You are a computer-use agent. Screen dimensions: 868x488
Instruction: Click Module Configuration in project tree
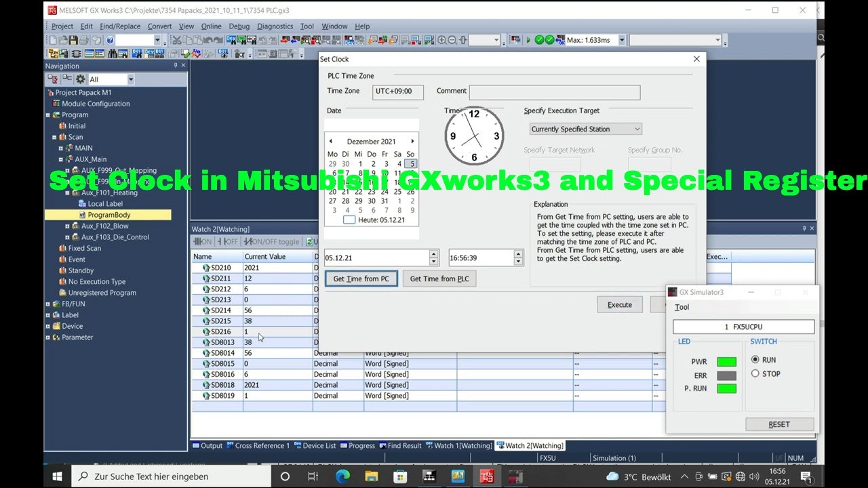96,104
